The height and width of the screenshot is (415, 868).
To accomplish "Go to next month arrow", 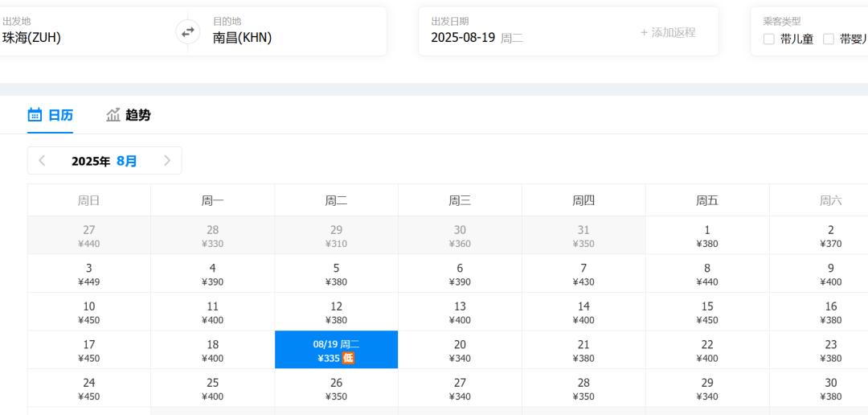I will pos(167,161).
